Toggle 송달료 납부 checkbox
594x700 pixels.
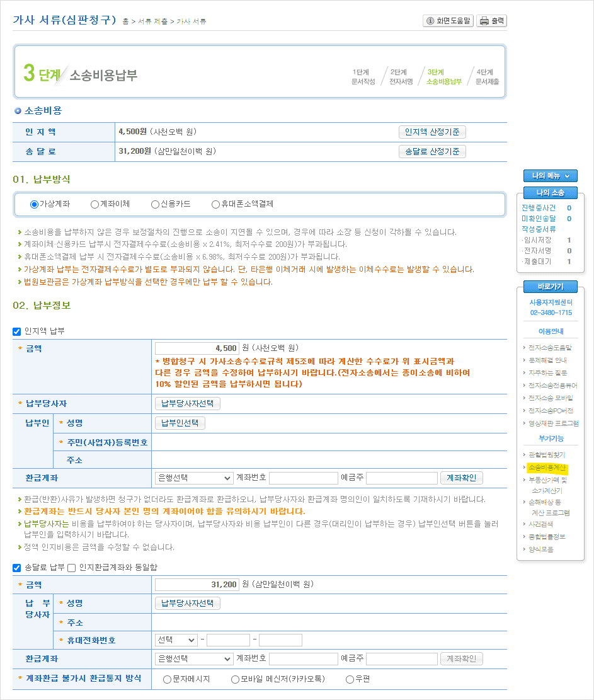(x=17, y=568)
